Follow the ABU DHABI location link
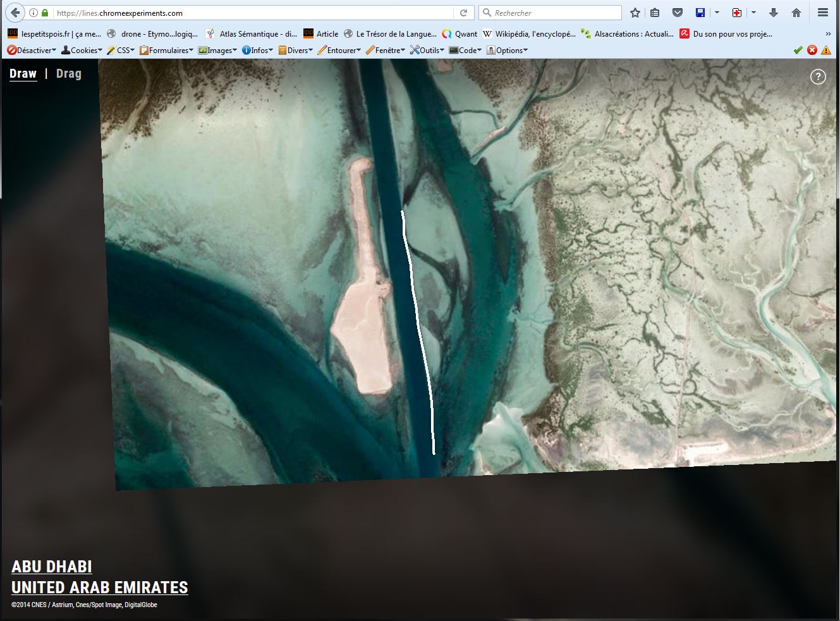840x621 pixels. [52, 567]
